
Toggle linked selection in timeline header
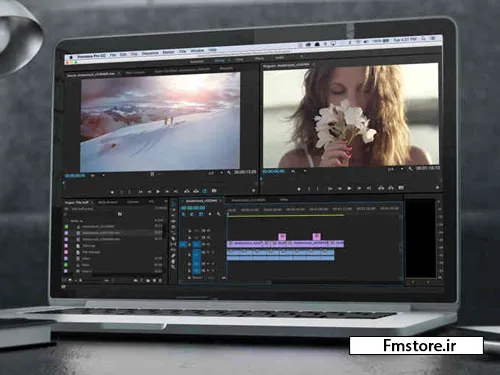click(200, 214)
